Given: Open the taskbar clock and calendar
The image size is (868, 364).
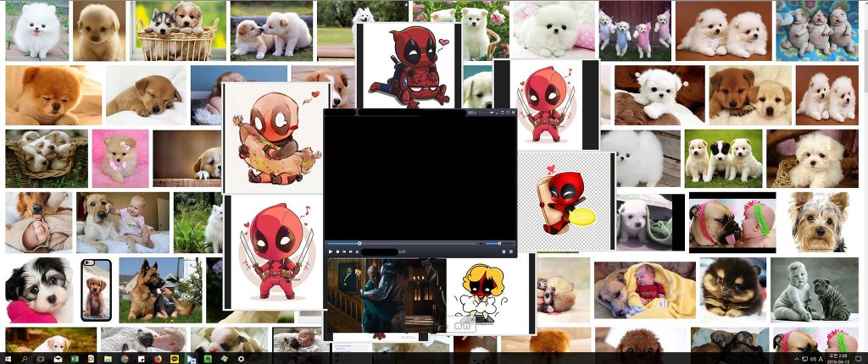Looking at the screenshot, I should 838,358.
